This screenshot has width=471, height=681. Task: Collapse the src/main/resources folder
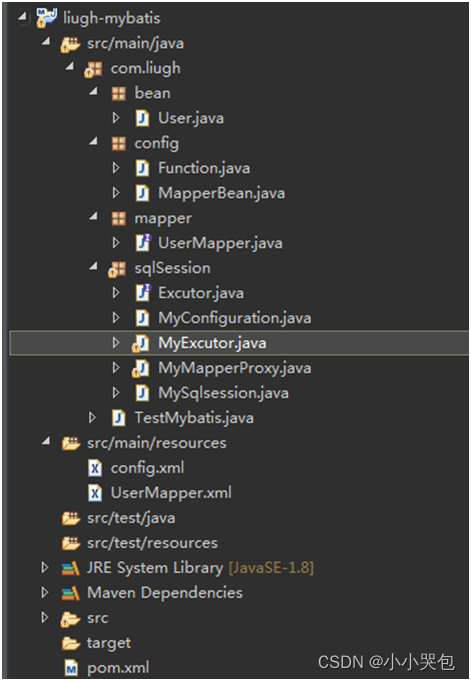[x=45, y=441]
